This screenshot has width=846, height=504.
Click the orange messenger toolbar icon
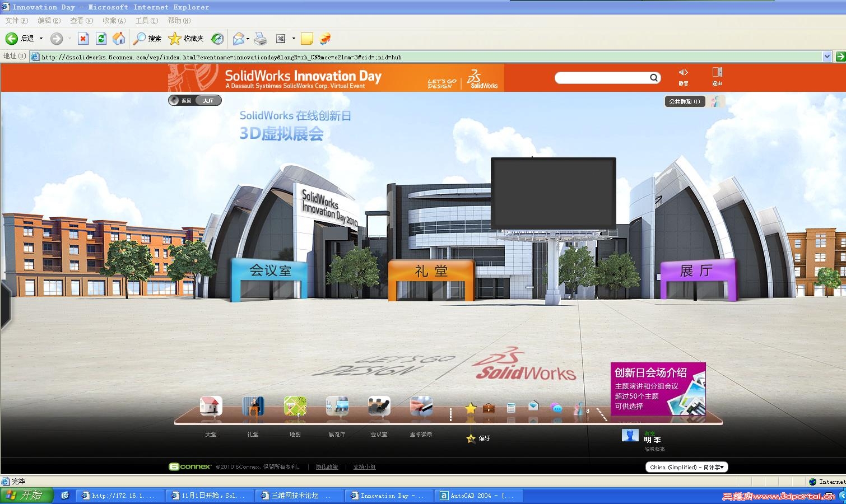point(325,38)
